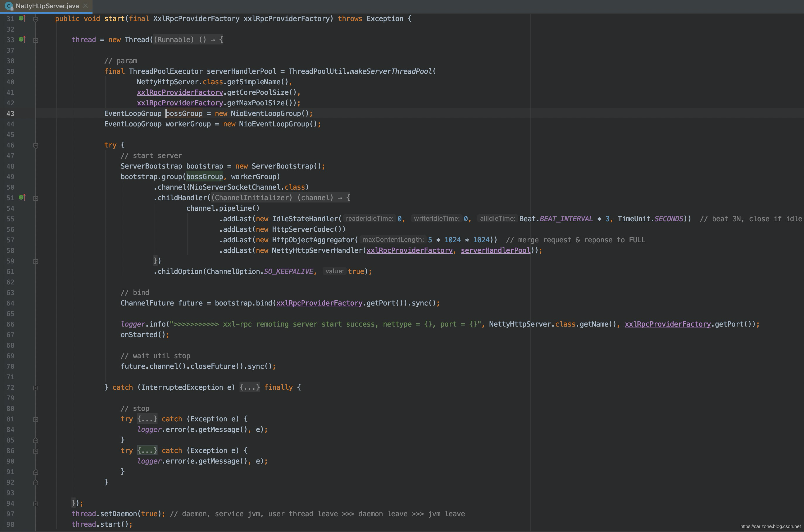Click the value: hint before true
The image size is (804, 532).
[x=334, y=271]
